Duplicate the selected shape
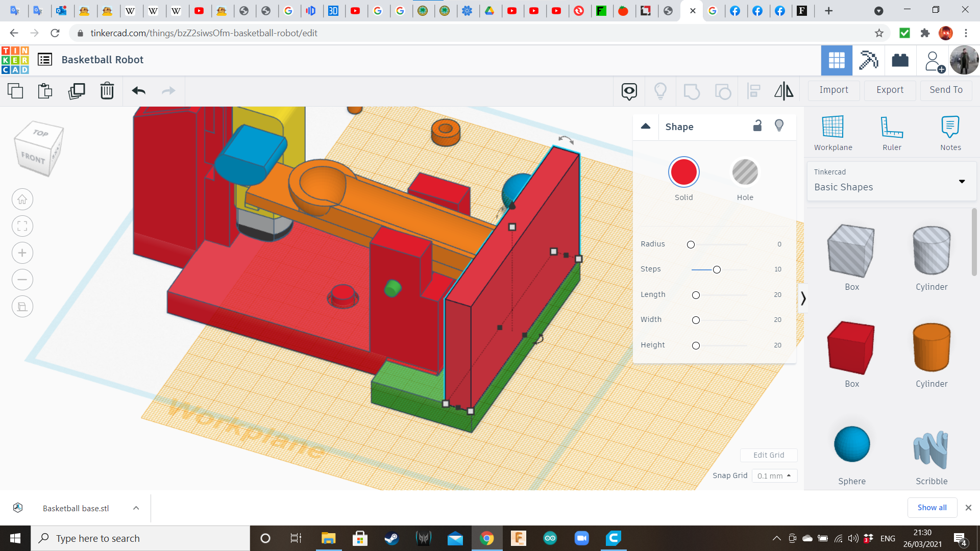Screen dimensions: 980x551 pyautogui.click(x=76, y=91)
